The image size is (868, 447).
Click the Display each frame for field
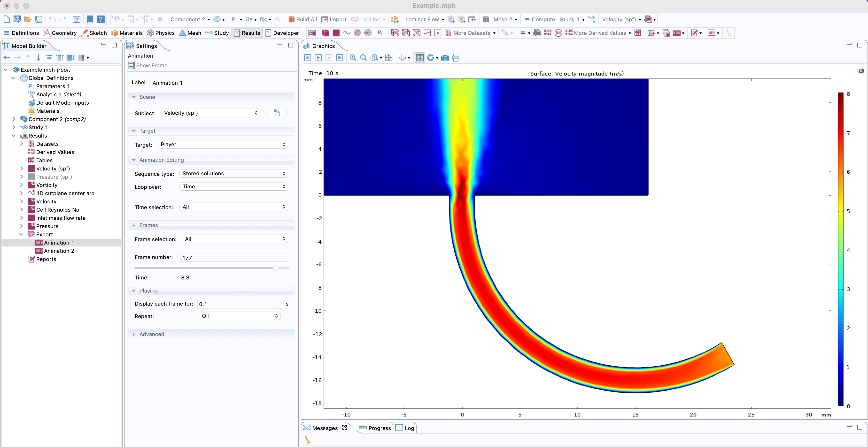pos(239,304)
